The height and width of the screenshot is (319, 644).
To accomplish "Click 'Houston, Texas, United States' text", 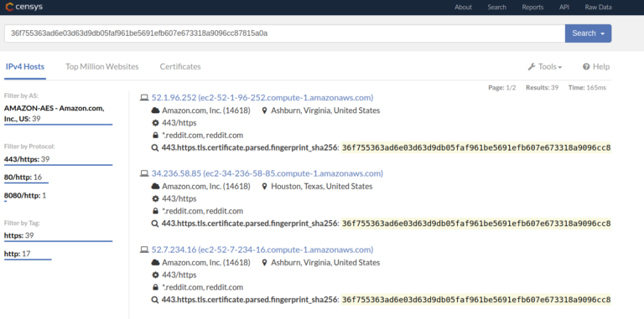I will (322, 186).
